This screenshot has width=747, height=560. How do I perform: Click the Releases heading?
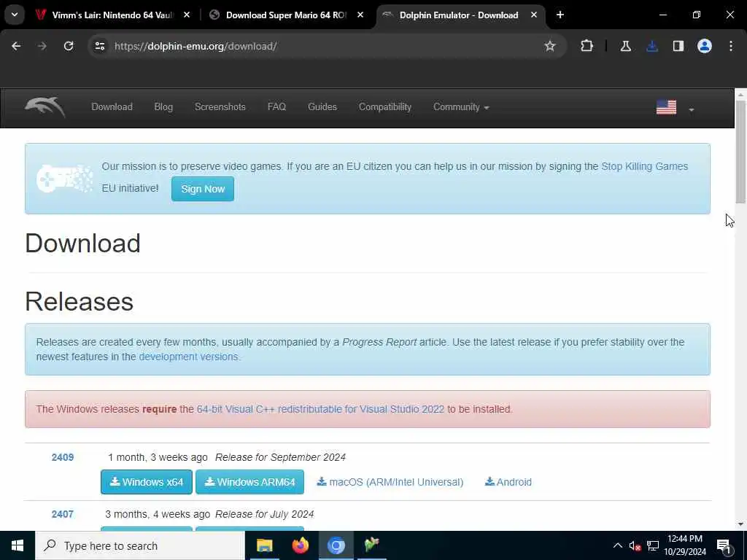(79, 301)
